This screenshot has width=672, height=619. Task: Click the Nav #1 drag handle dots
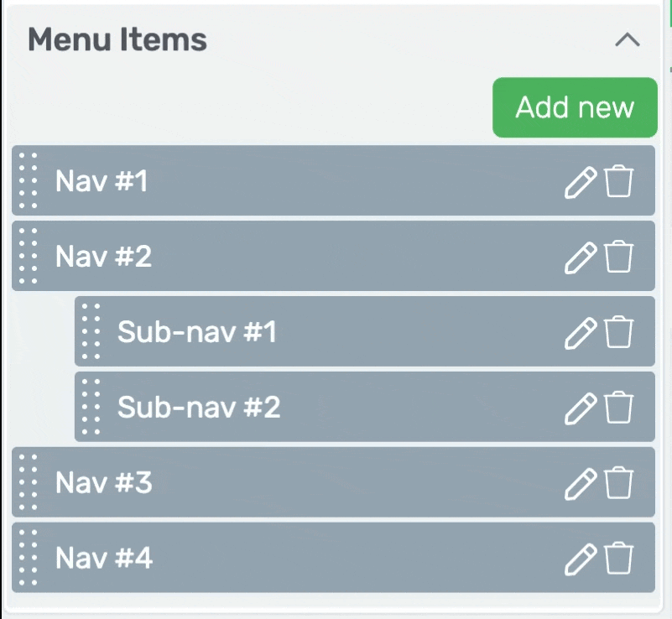tap(29, 180)
